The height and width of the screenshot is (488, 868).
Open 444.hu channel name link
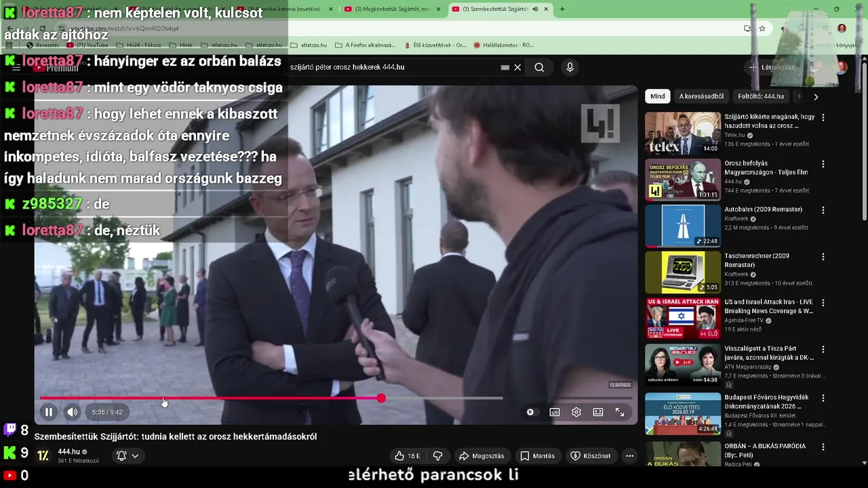tap(68, 451)
